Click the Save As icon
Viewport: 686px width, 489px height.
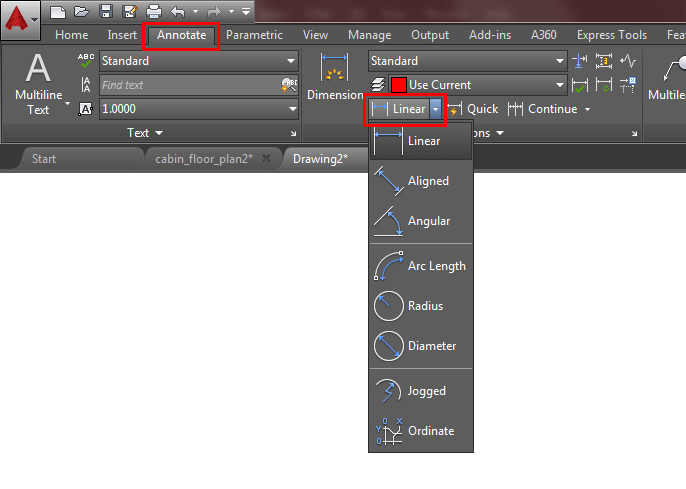[x=130, y=12]
